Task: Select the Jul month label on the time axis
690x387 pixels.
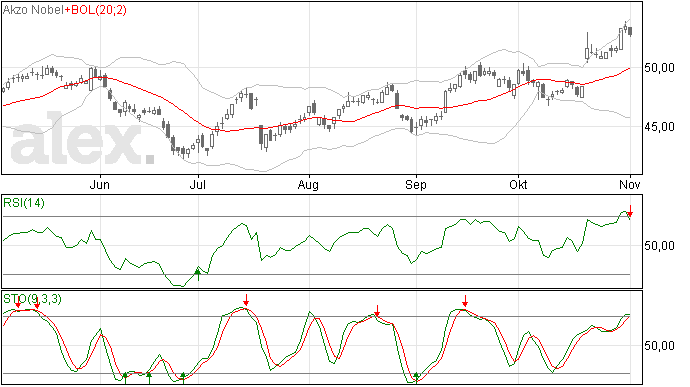Action: click(x=198, y=185)
